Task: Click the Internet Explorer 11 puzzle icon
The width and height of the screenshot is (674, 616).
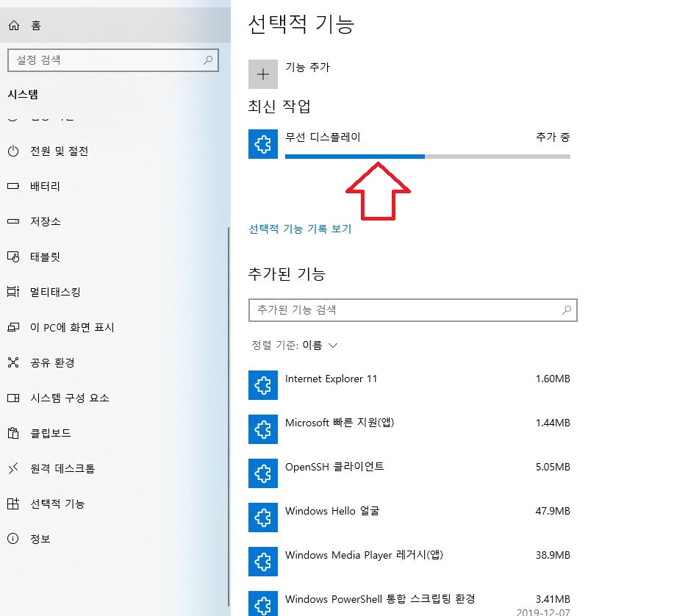Action: [262, 385]
